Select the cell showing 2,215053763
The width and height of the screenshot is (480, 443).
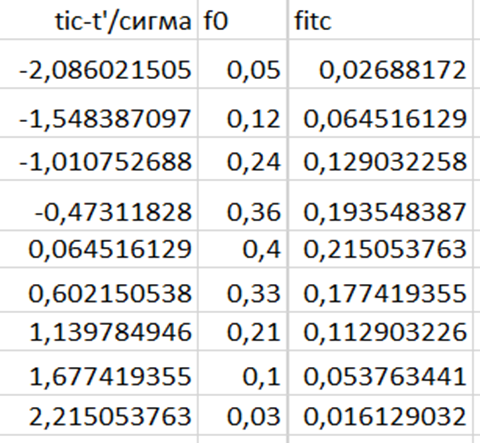coord(99,415)
